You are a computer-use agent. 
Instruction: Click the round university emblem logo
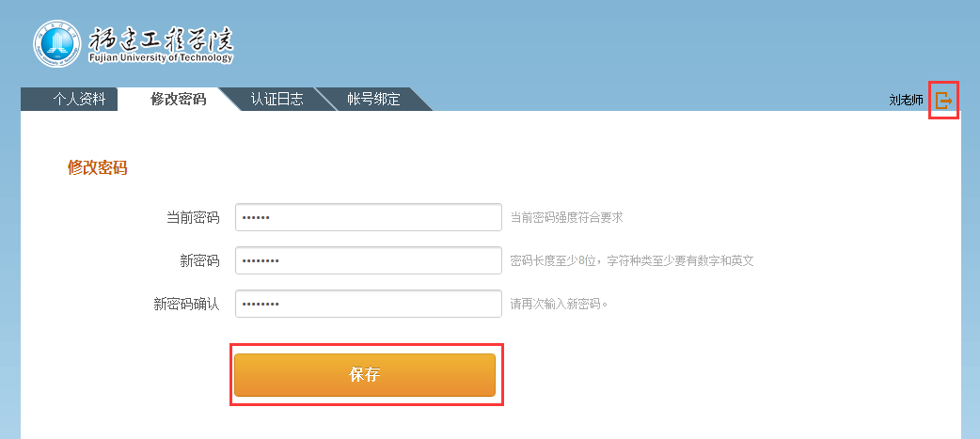point(56,44)
